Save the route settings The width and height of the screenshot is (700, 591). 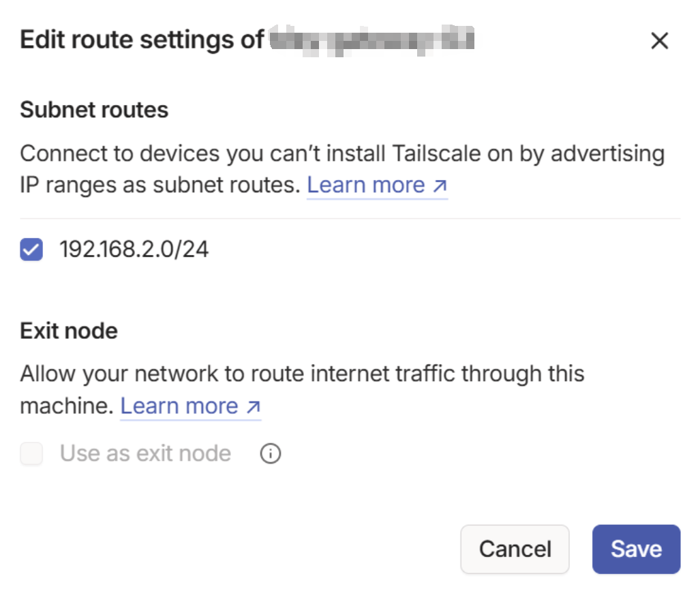(635, 549)
